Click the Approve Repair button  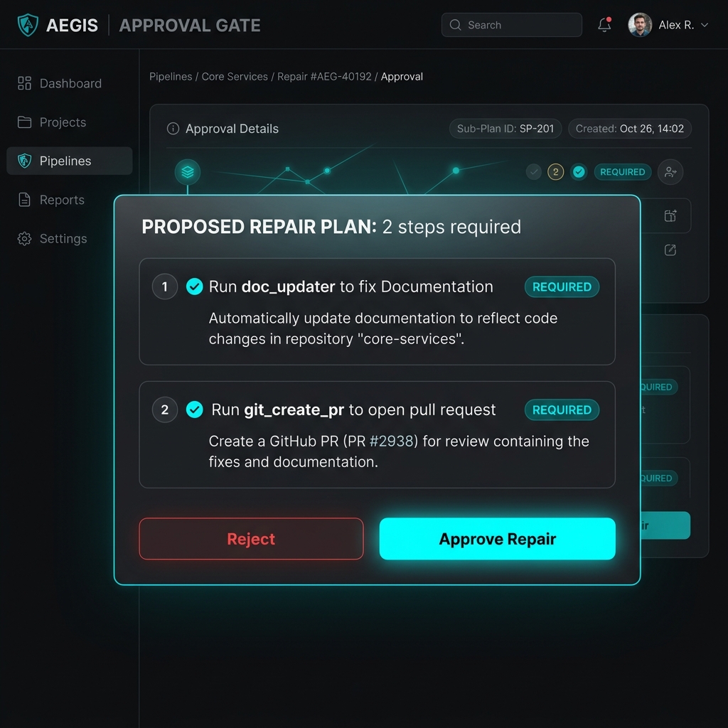pos(497,539)
